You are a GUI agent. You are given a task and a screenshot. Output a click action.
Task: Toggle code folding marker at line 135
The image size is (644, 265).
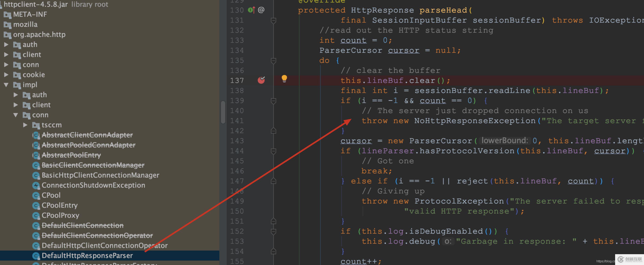(273, 61)
